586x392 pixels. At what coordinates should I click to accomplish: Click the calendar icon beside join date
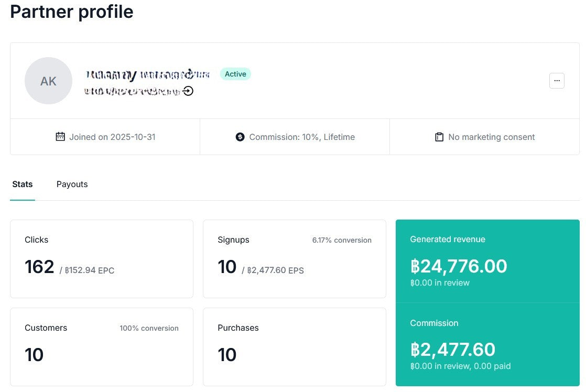[x=60, y=137]
